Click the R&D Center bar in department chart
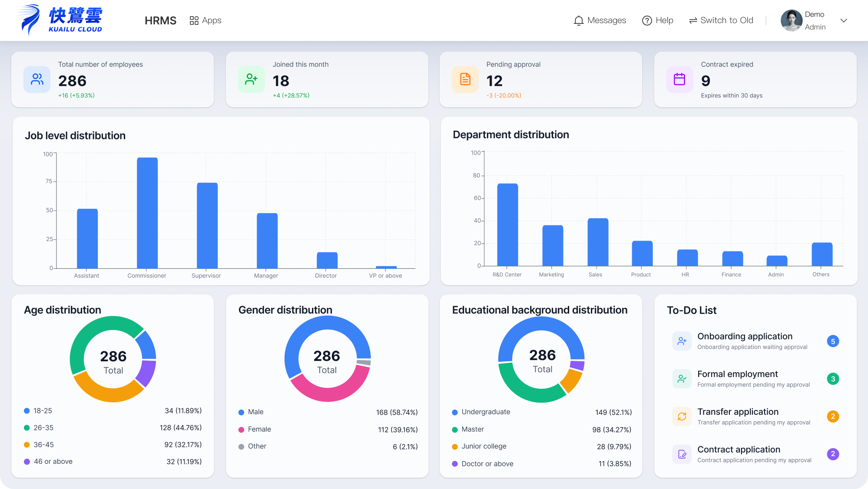This screenshot has height=489, width=868. (507, 225)
